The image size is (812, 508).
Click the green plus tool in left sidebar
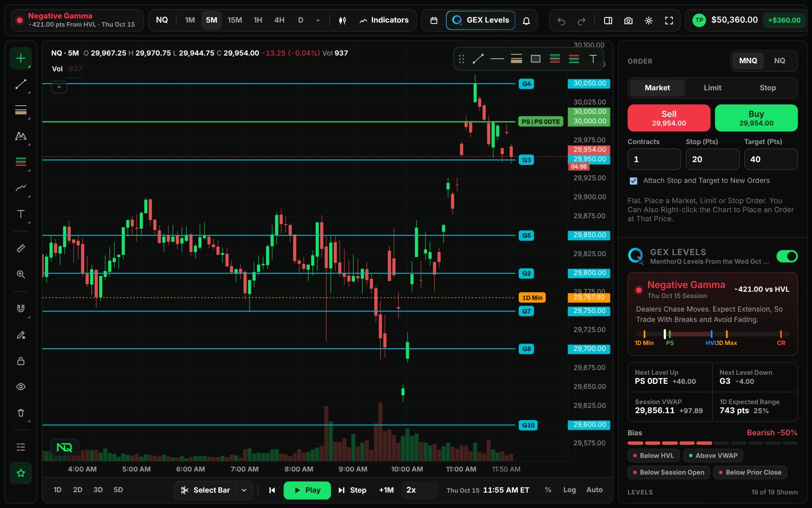click(x=21, y=58)
